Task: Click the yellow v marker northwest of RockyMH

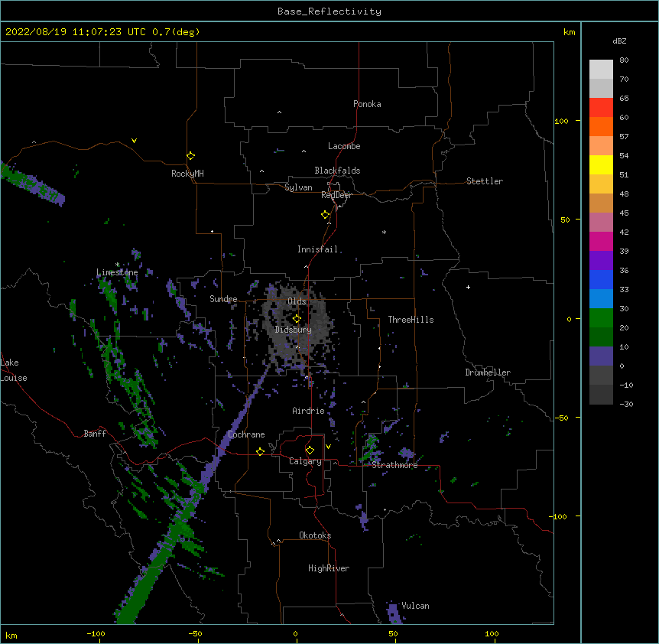Action: tap(134, 141)
